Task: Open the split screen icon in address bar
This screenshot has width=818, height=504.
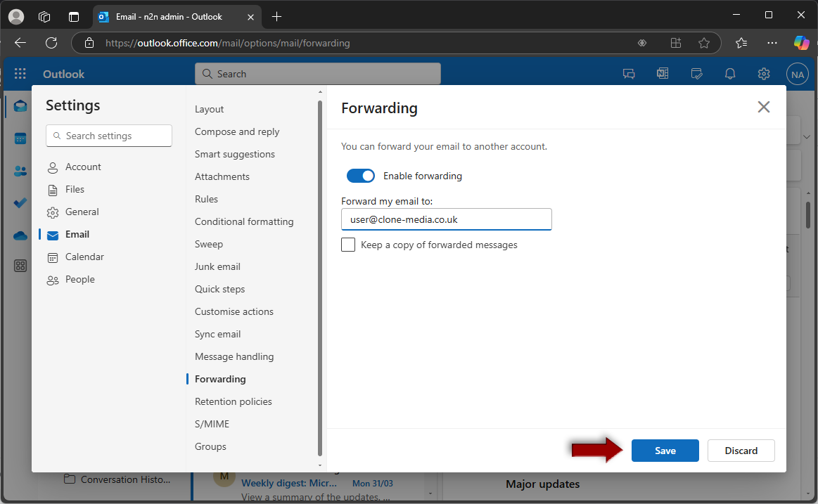Action: [x=676, y=43]
